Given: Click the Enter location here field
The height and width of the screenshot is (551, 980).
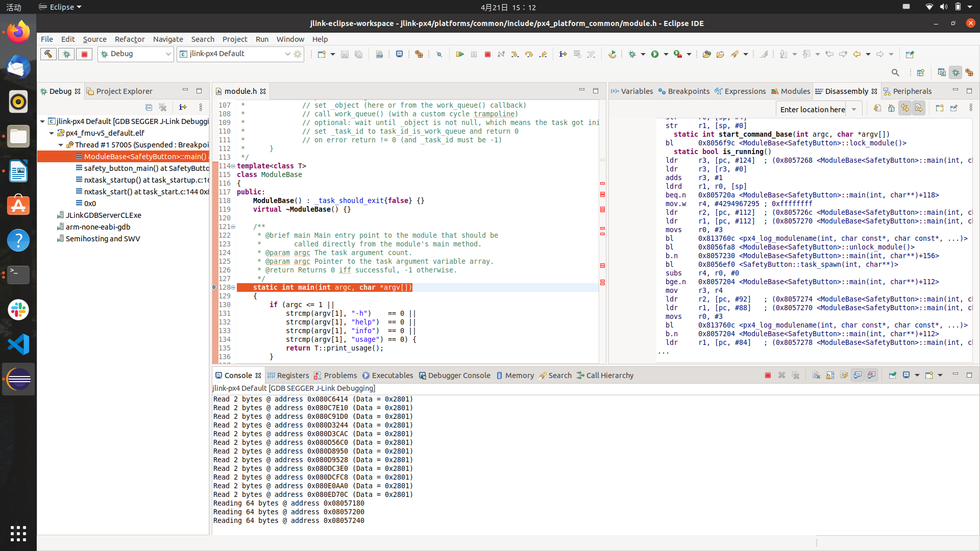Looking at the screenshot, I should tap(812, 109).
